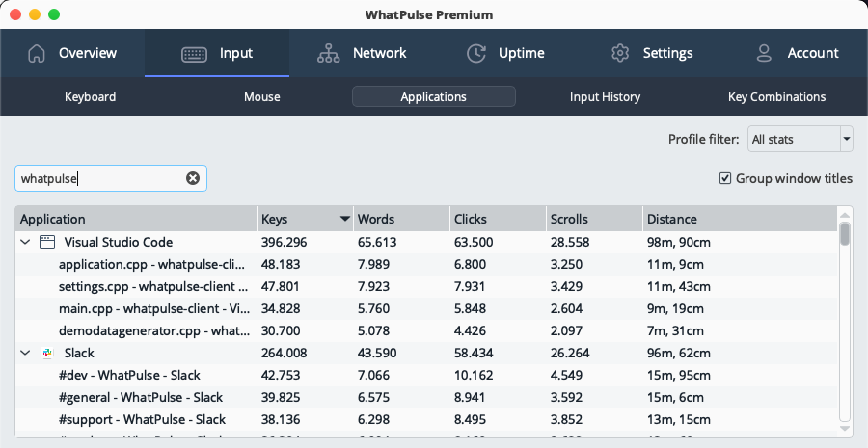Select the #support - WhatPulse - Slack row
Viewport: 868px width, 448px height.
[x=426, y=419]
